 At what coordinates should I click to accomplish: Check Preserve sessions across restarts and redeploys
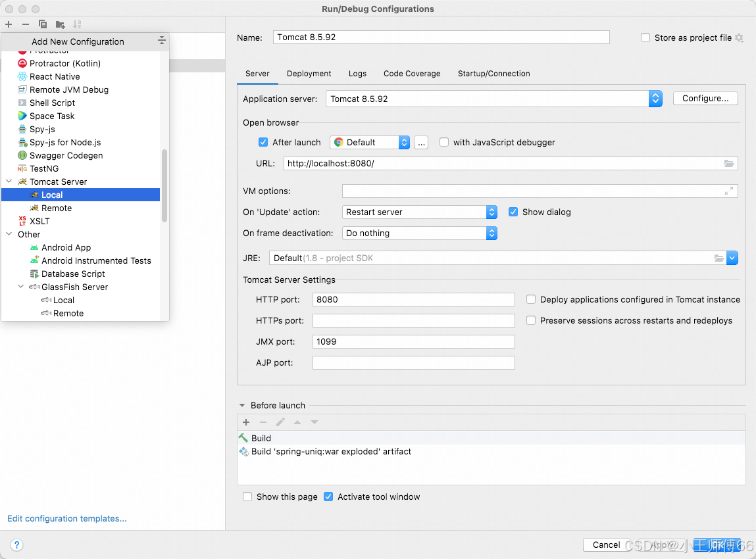click(x=531, y=320)
